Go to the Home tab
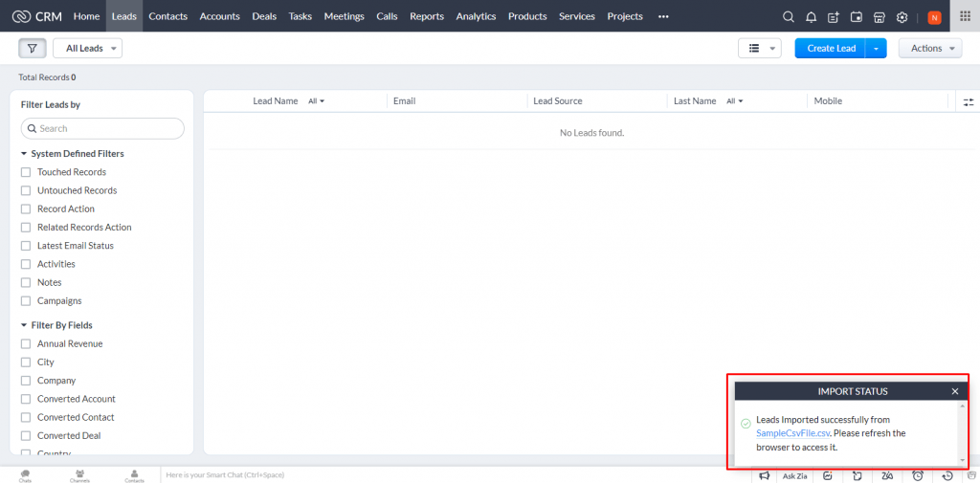 pyautogui.click(x=86, y=16)
